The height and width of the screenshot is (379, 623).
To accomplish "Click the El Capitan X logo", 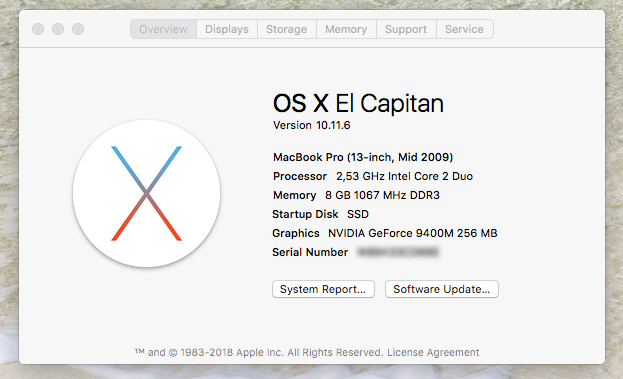I will 146,193.
